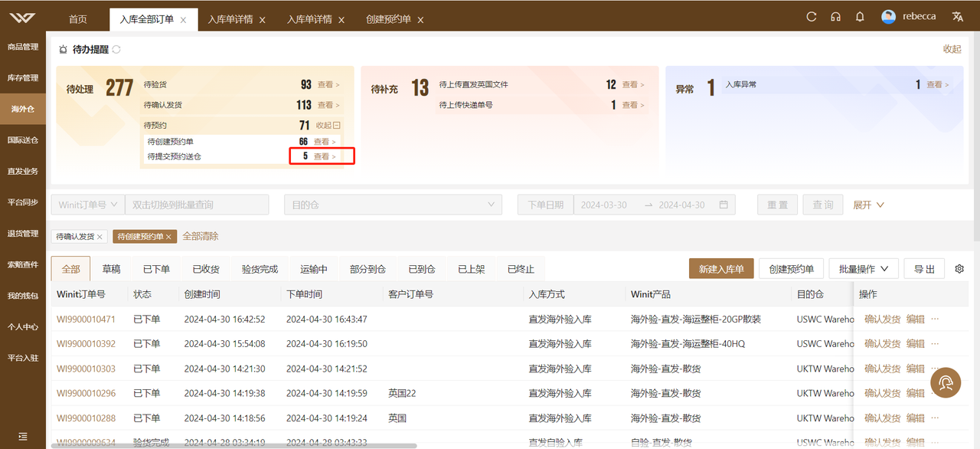Open the notification bell icon
This screenshot has width=980, height=449.
click(x=860, y=17)
